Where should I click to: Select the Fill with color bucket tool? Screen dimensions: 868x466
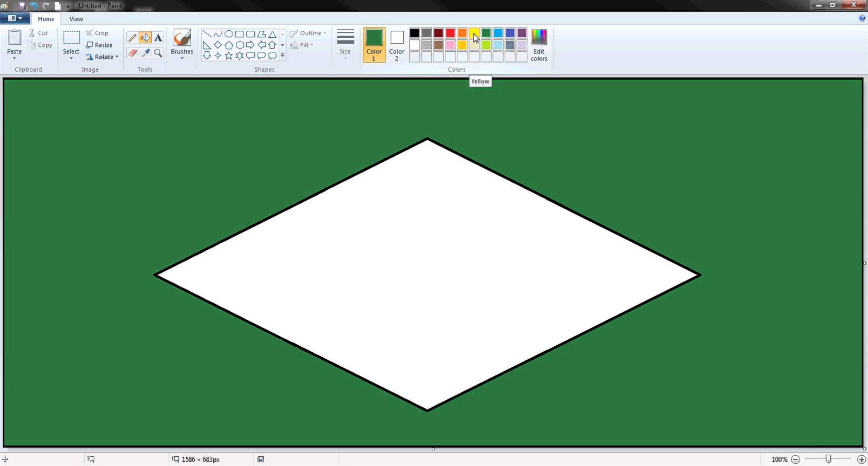(x=145, y=38)
